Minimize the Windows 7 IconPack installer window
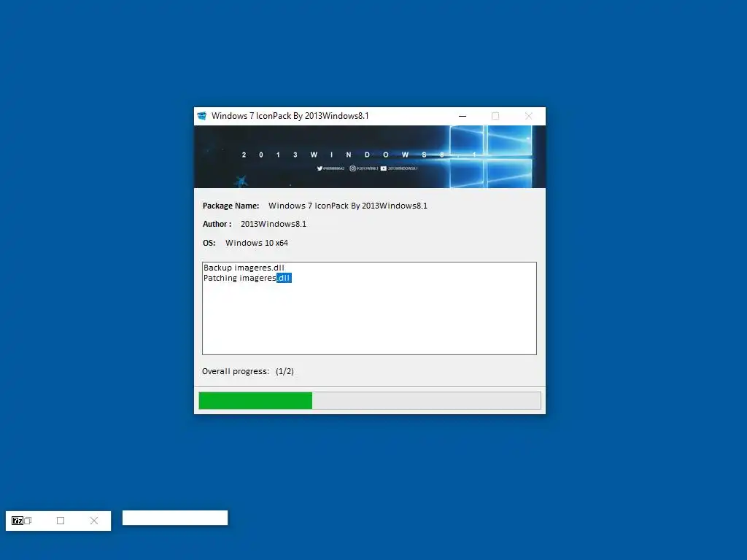The height and width of the screenshot is (560, 747). tap(462, 116)
